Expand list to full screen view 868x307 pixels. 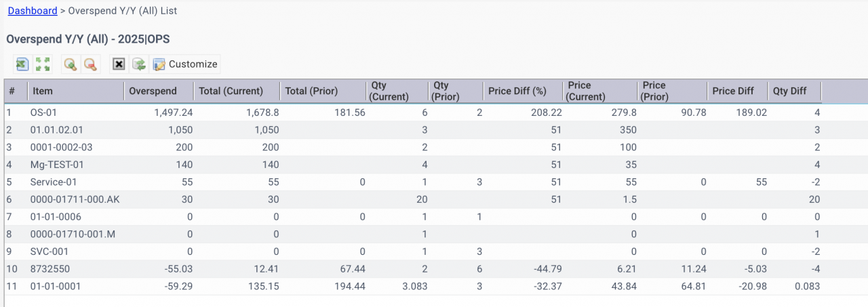[43, 64]
